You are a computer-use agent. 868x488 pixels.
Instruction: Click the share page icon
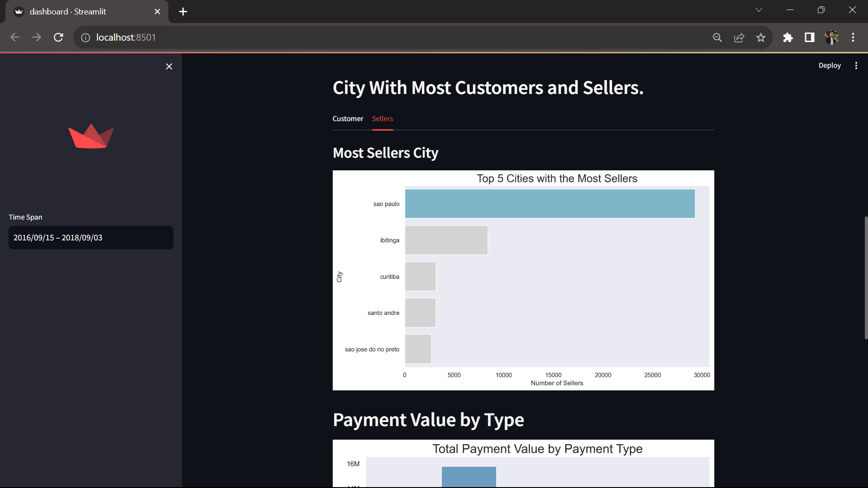click(739, 38)
